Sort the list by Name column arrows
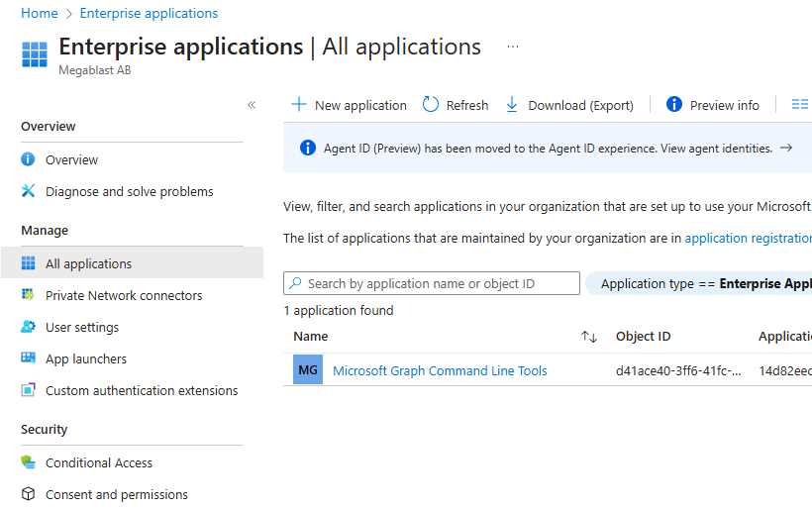This screenshot has width=812, height=510. pyautogui.click(x=589, y=337)
